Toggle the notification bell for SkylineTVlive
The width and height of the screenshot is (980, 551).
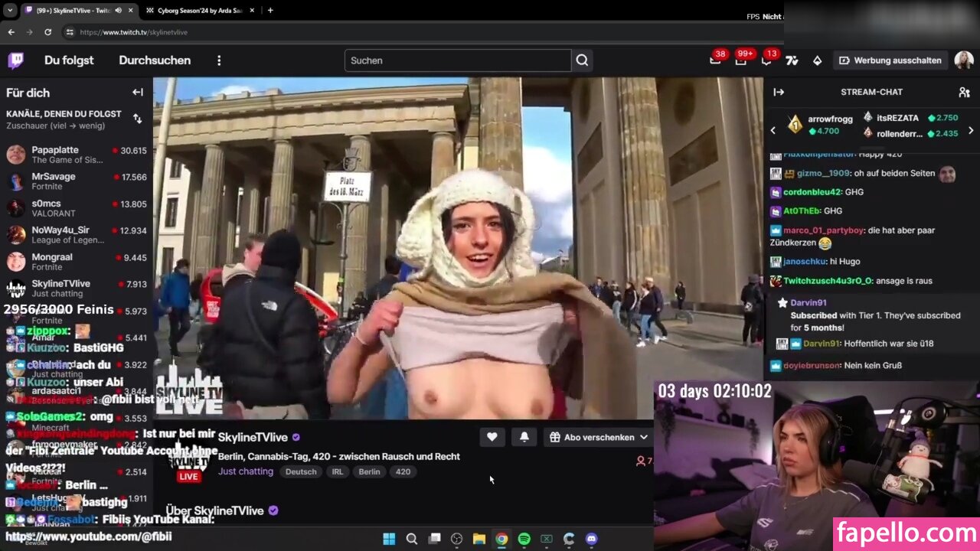[524, 437]
